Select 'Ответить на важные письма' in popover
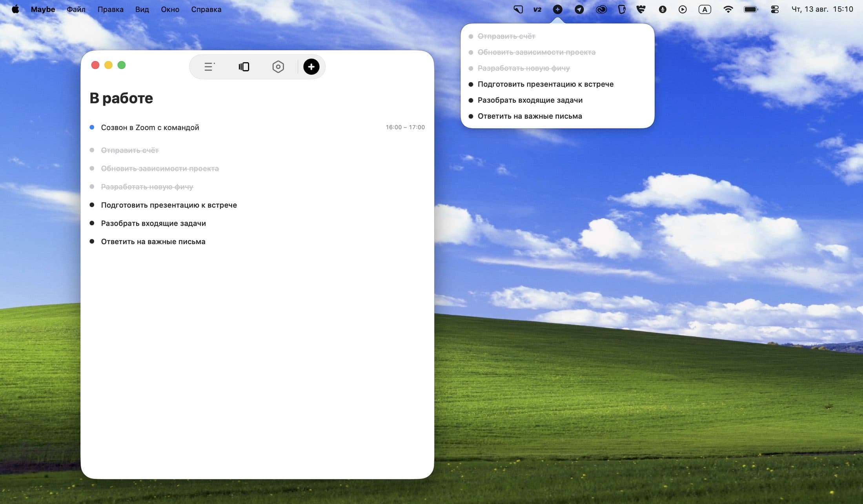This screenshot has height=504, width=863. pyautogui.click(x=530, y=116)
